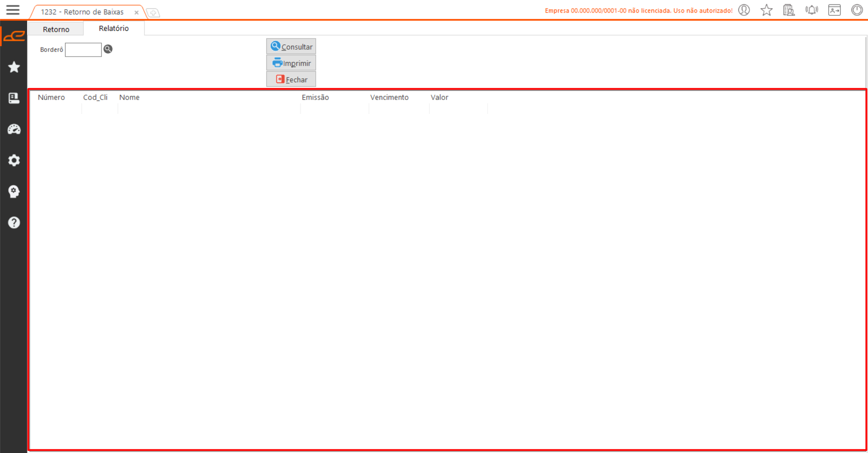The height and width of the screenshot is (453, 868).
Task: Open a new tab with plus button
Action: 153,13
